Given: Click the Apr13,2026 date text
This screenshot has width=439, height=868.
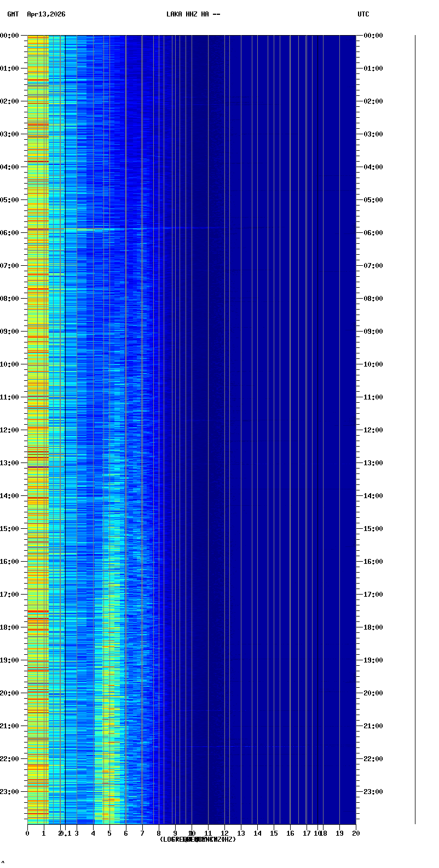Looking at the screenshot, I should coord(46,14).
